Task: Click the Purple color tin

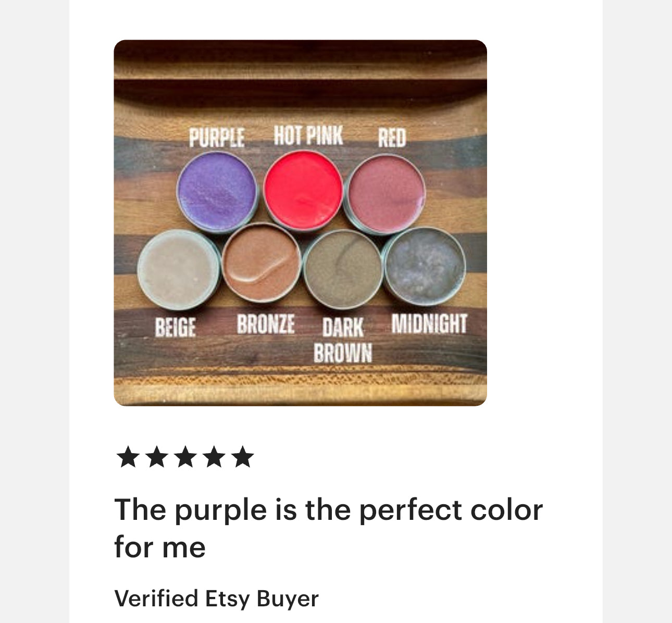Action: [217, 191]
